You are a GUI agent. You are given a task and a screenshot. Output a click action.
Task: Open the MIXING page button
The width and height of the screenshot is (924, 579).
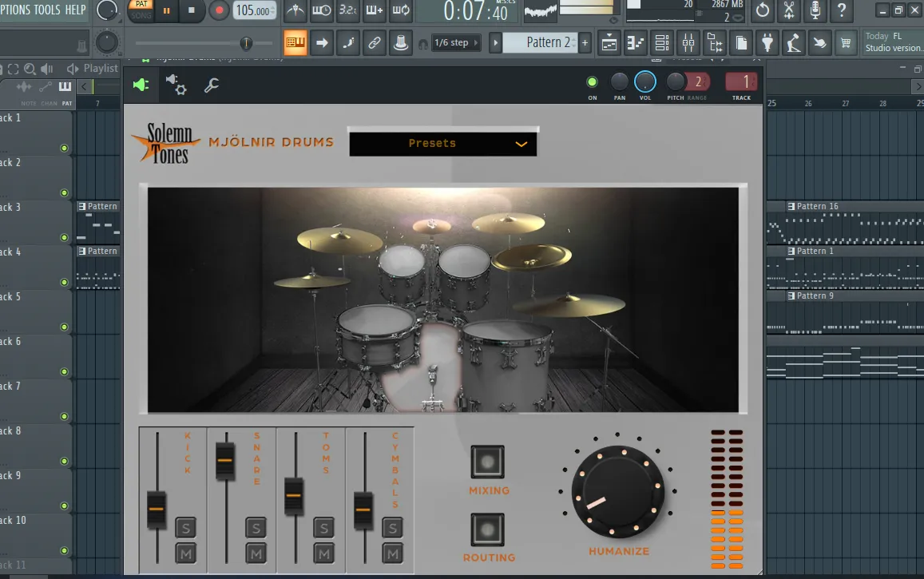point(487,462)
